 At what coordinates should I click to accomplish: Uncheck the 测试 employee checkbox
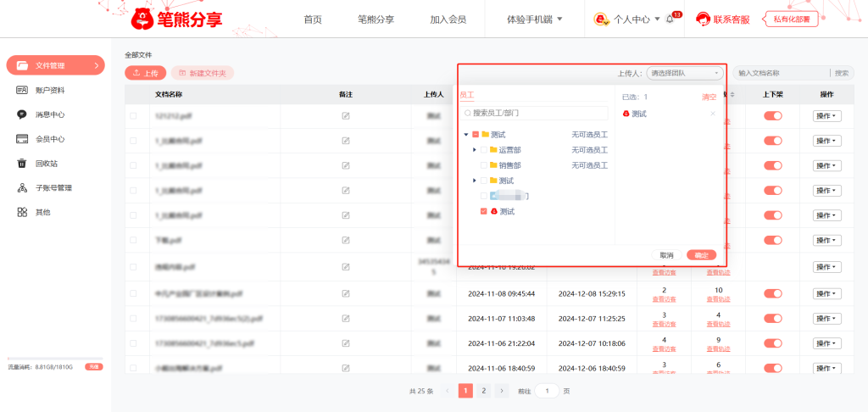[x=484, y=212]
